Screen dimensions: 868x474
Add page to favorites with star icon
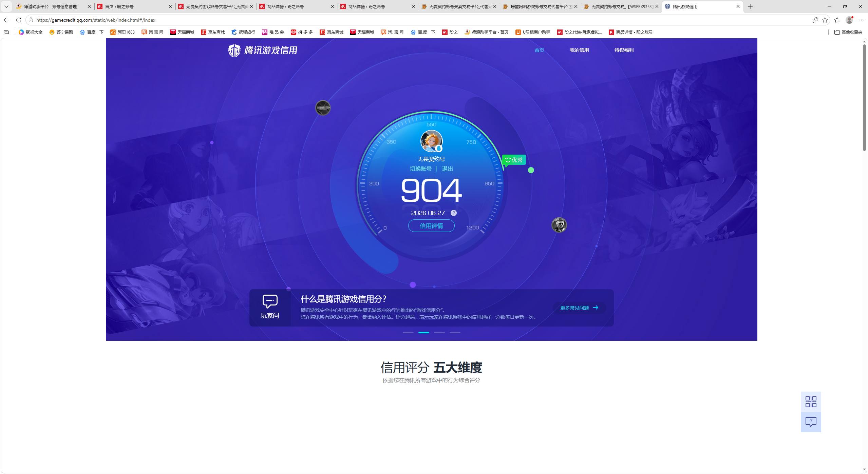(x=825, y=20)
